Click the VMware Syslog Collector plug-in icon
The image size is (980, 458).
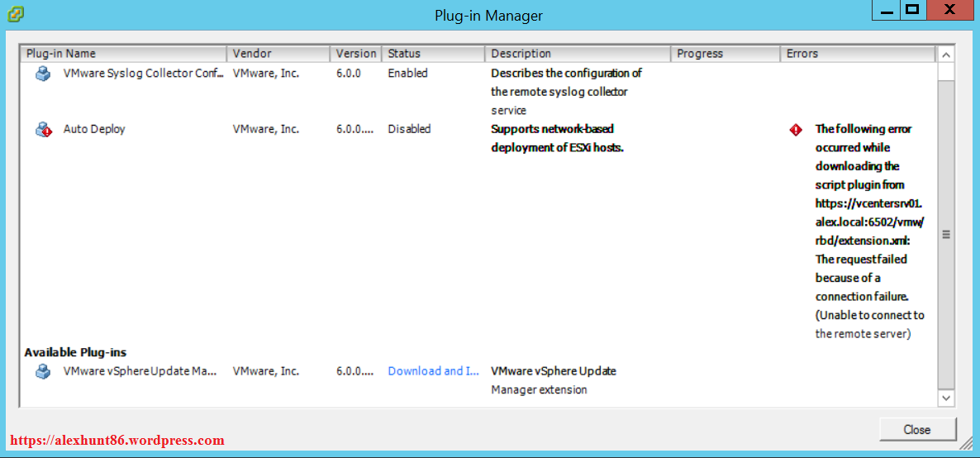tap(43, 74)
